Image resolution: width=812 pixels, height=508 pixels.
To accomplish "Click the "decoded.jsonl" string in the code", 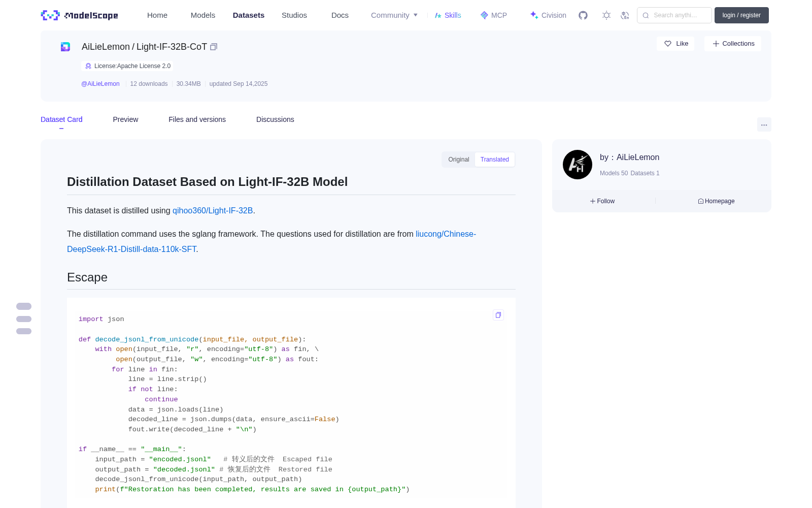I will tap(184, 469).
